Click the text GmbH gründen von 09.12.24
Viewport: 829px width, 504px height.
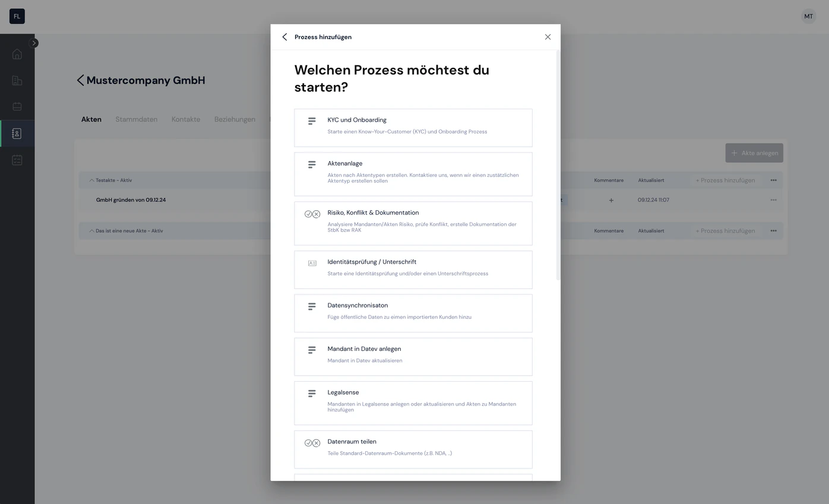tap(131, 200)
